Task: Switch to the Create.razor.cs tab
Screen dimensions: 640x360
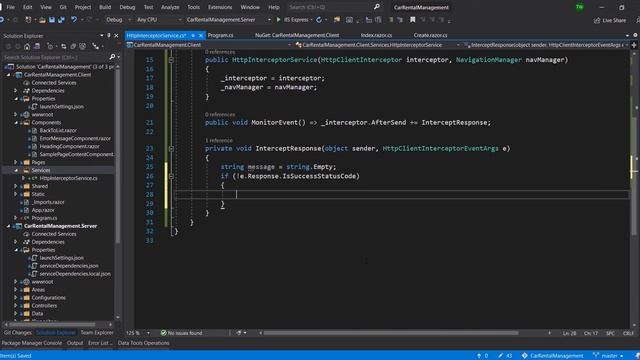Action: 430,36
